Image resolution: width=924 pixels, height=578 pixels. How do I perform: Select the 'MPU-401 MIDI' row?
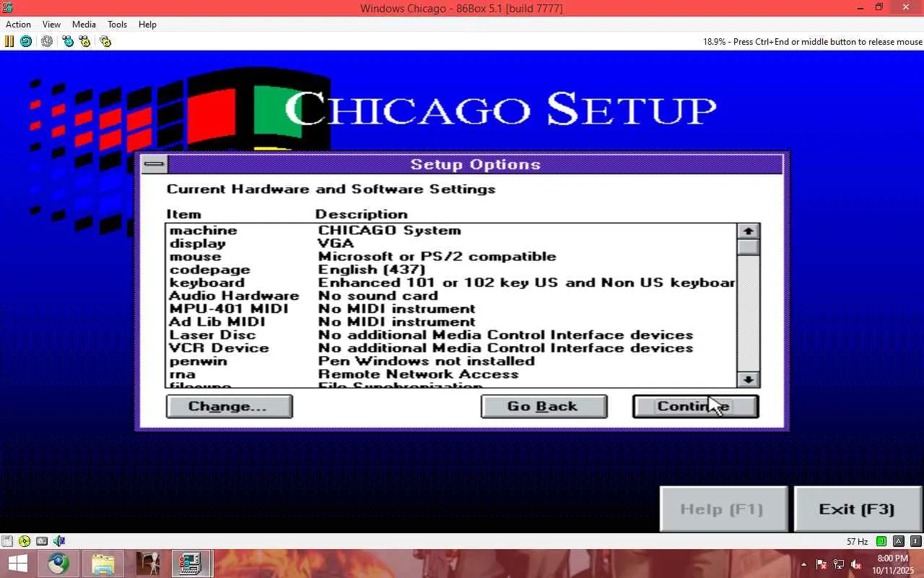pos(451,309)
